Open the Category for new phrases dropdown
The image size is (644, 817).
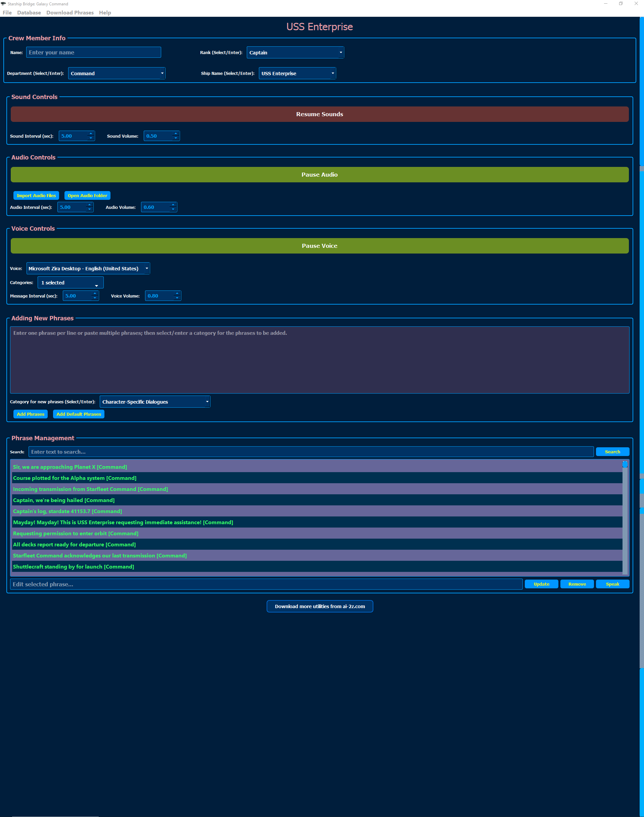154,402
